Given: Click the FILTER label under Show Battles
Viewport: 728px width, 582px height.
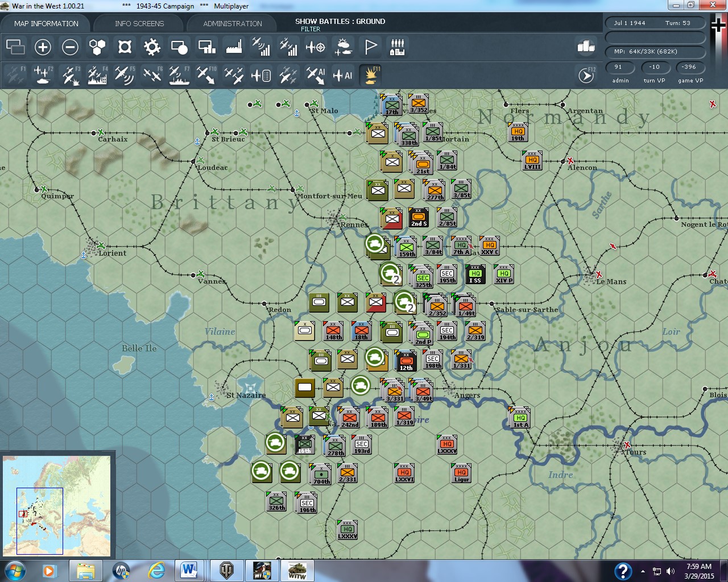Looking at the screenshot, I should 311,29.
